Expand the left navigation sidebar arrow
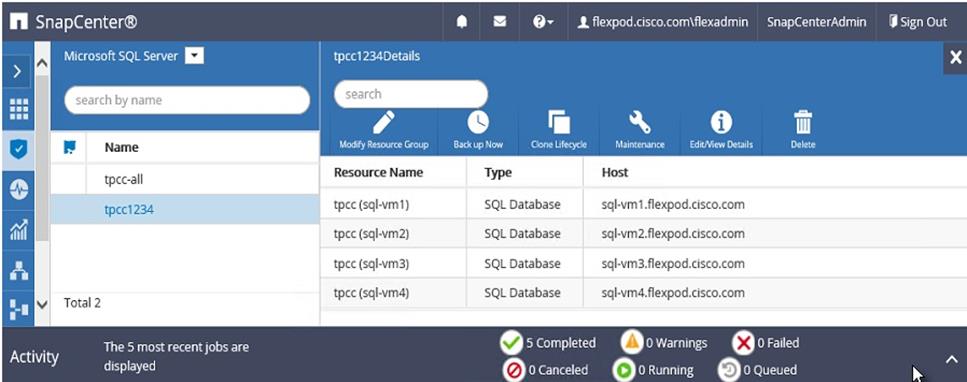The height and width of the screenshot is (382, 967). tap(17, 72)
